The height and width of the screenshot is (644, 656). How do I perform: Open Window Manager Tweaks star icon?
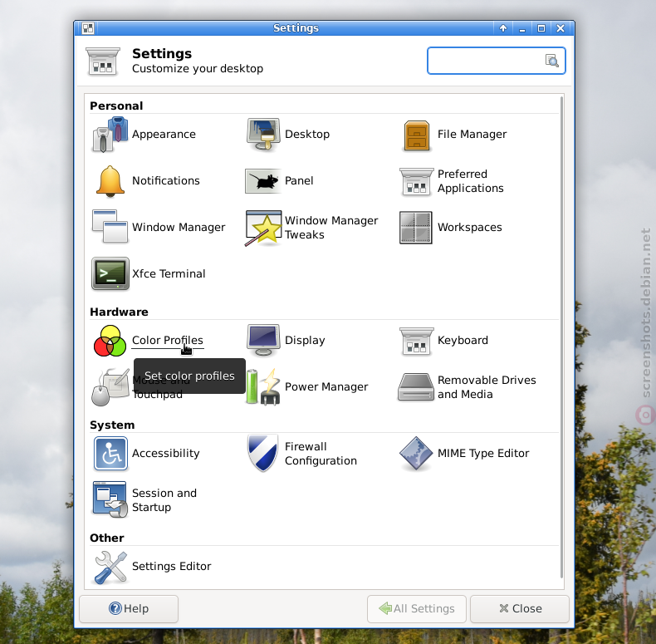click(263, 228)
